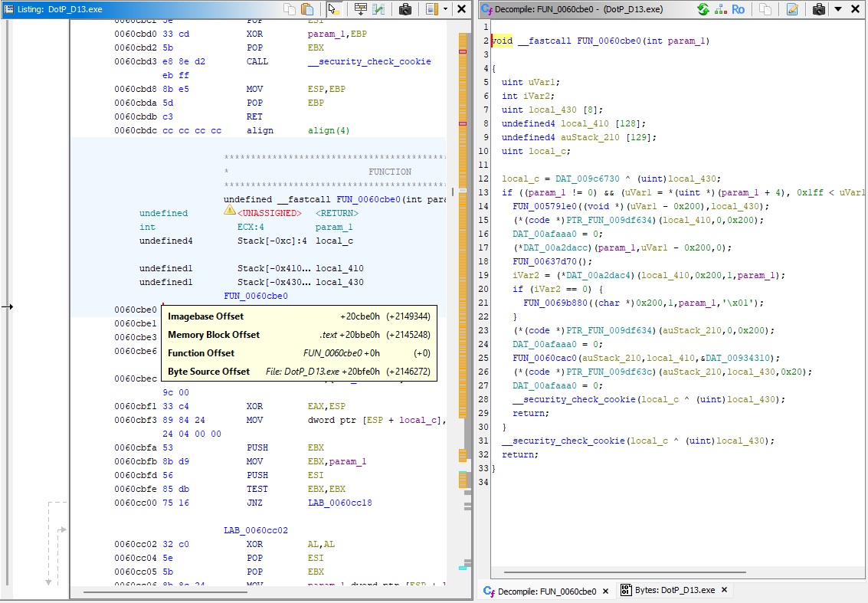868x603 pixels.
Task: Select the Decompile: FUN_0060cbe0 bottom tab
Action: click(x=546, y=592)
